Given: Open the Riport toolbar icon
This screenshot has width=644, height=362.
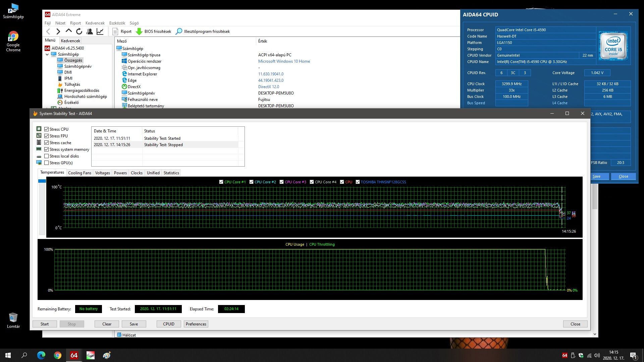Looking at the screenshot, I should pos(115,32).
